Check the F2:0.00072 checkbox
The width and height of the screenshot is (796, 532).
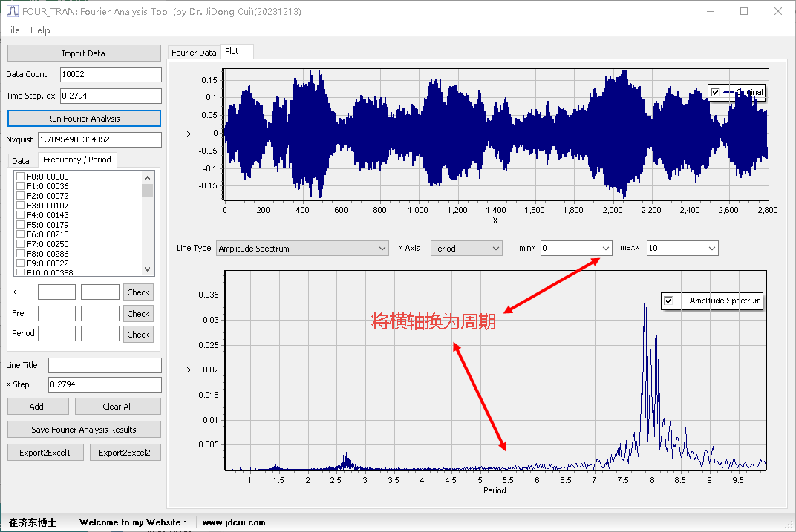coord(21,196)
